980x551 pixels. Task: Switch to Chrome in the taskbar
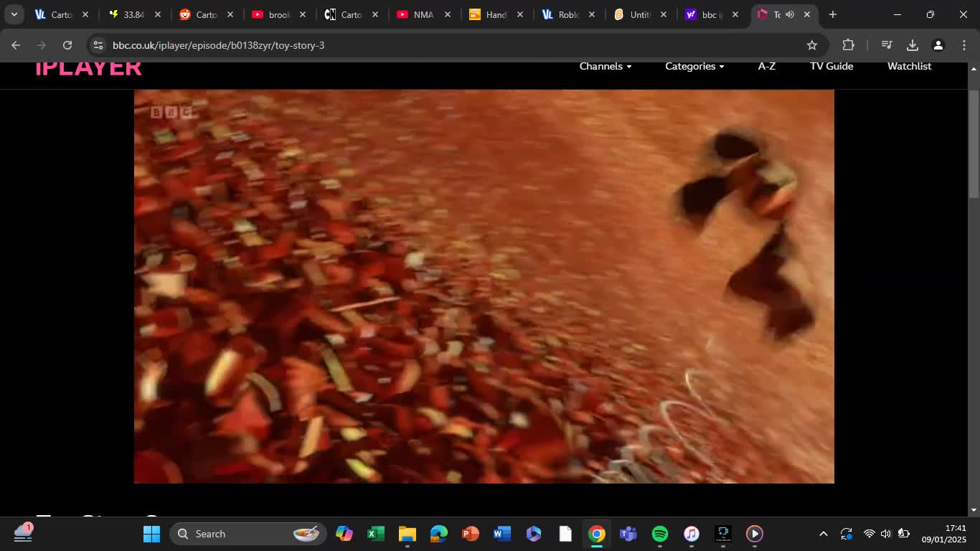click(x=597, y=534)
